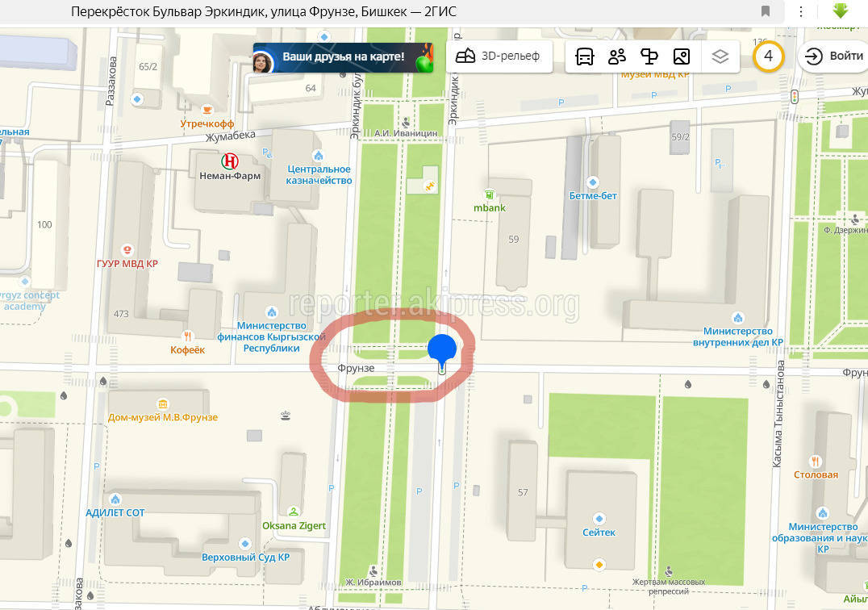Screen dimensions: 868x610
Task: Click the chess crown icon near Дом-музей
Action: (285, 416)
